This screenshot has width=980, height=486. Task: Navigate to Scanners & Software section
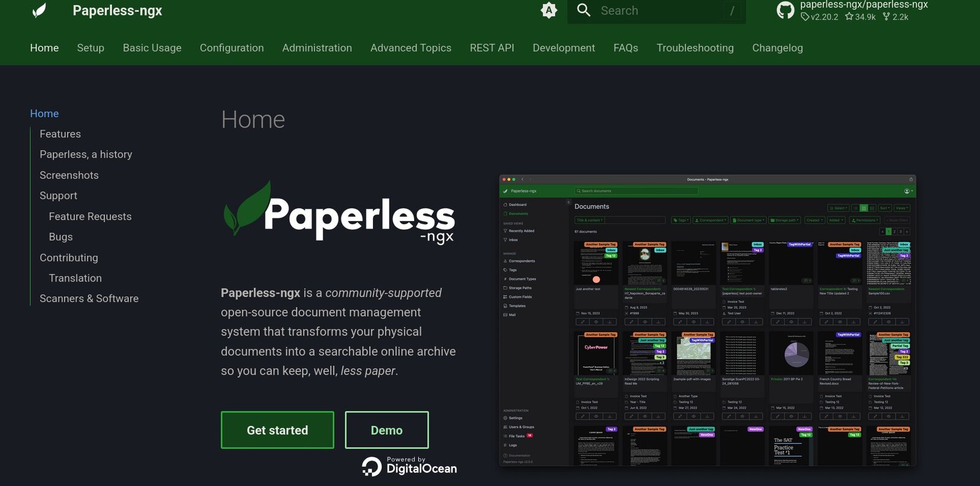tap(89, 298)
